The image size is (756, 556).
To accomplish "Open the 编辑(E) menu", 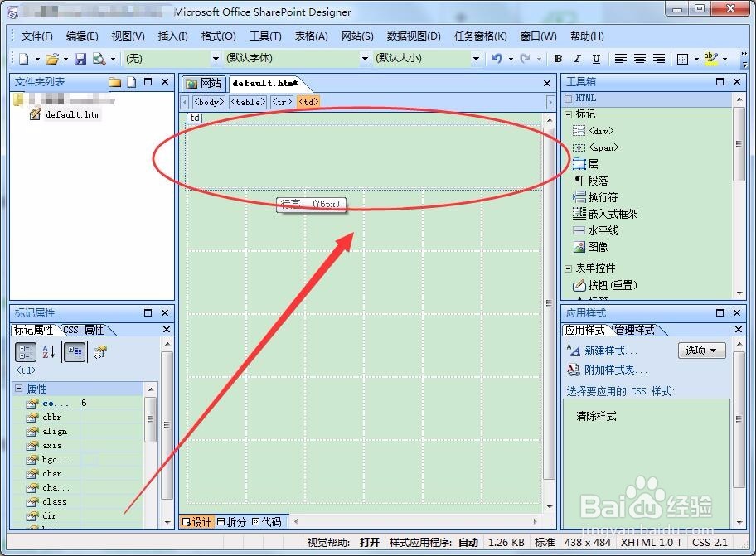I will click(82, 36).
